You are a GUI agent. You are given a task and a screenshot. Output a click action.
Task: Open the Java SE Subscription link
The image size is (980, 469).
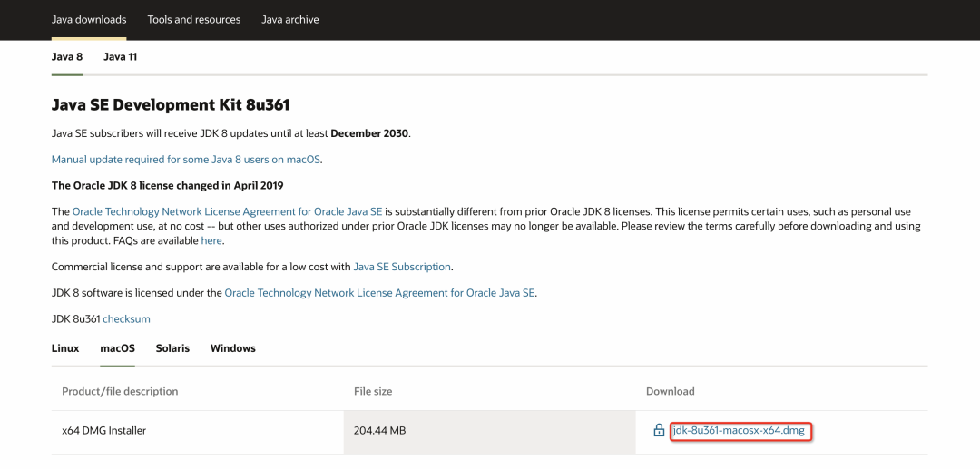click(402, 267)
